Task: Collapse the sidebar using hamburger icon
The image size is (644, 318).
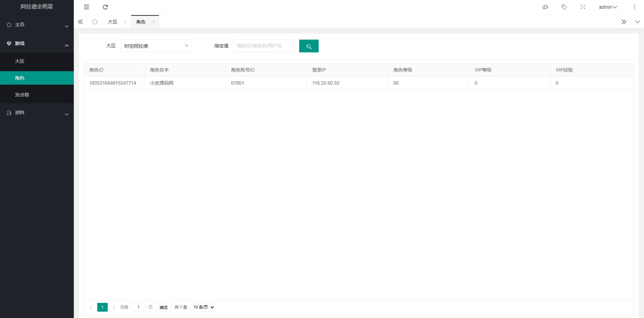Action: (86, 7)
